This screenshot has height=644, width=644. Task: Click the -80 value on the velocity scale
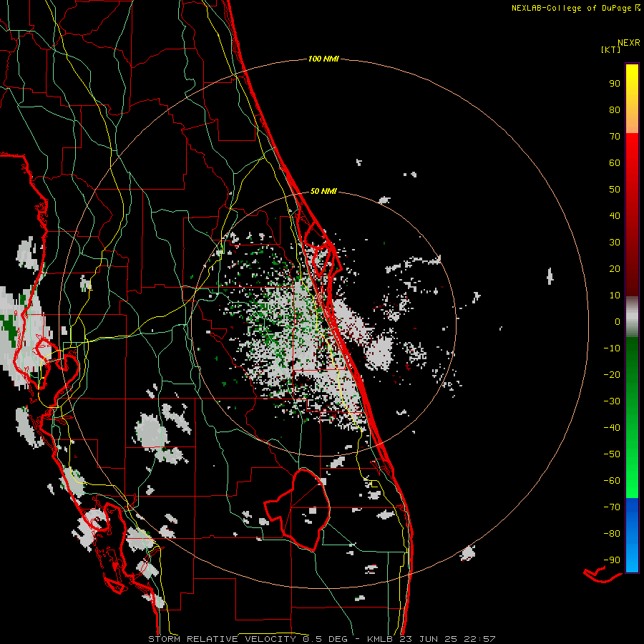[612, 534]
